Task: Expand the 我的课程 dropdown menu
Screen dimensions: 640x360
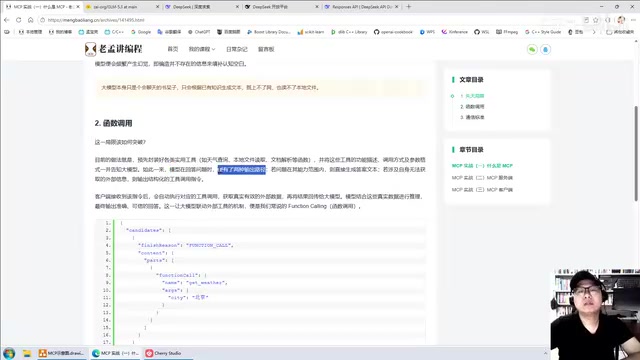Action: [x=202, y=49]
